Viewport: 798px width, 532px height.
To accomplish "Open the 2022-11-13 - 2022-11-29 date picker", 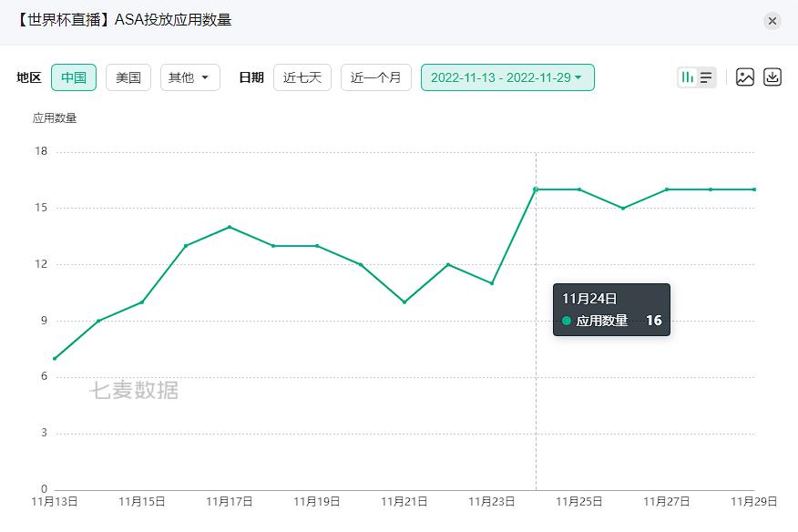I will 506,77.
